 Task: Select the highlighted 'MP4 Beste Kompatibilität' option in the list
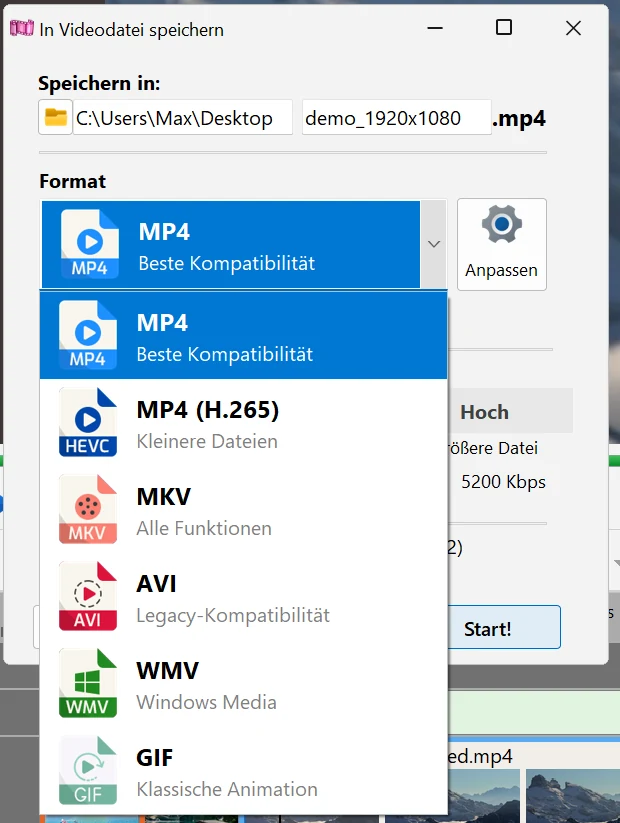[x=244, y=335]
